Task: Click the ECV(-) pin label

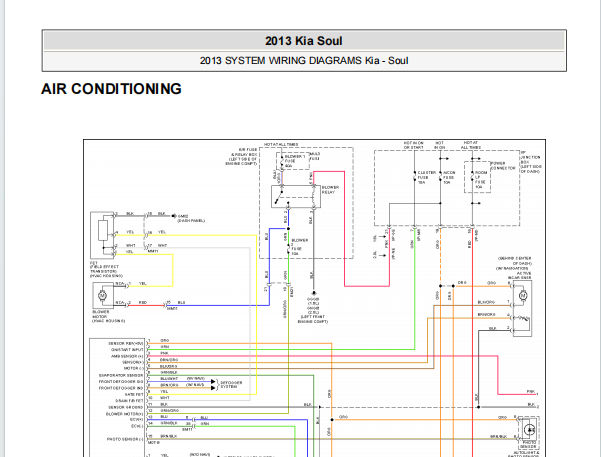Action: coord(136,426)
